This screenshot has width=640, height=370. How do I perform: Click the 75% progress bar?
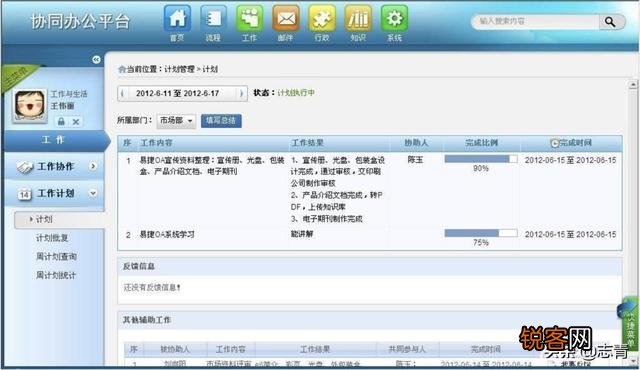481,233
